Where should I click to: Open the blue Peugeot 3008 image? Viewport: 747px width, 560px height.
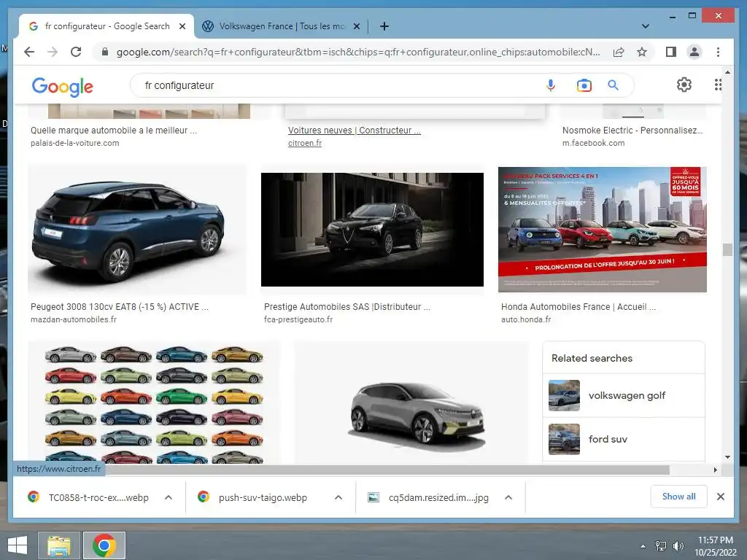pyautogui.click(x=137, y=230)
